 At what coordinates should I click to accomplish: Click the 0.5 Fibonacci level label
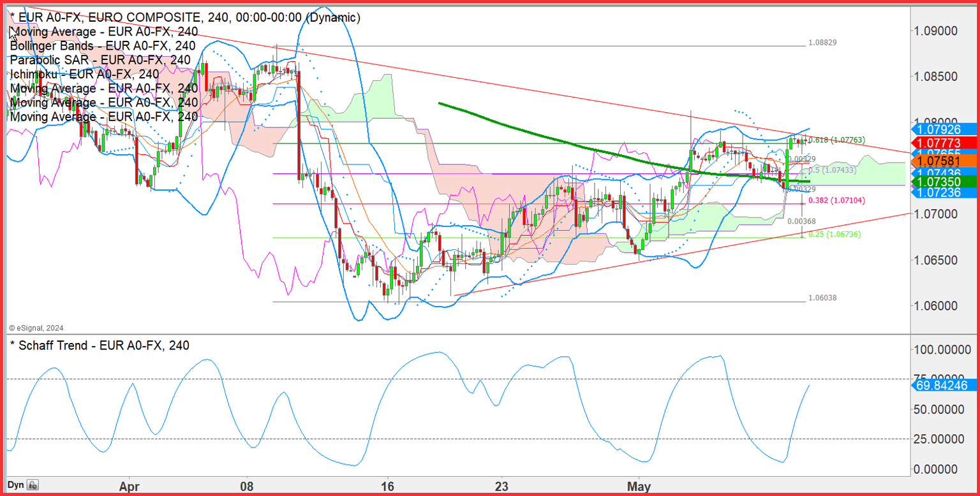click(835, 171)
